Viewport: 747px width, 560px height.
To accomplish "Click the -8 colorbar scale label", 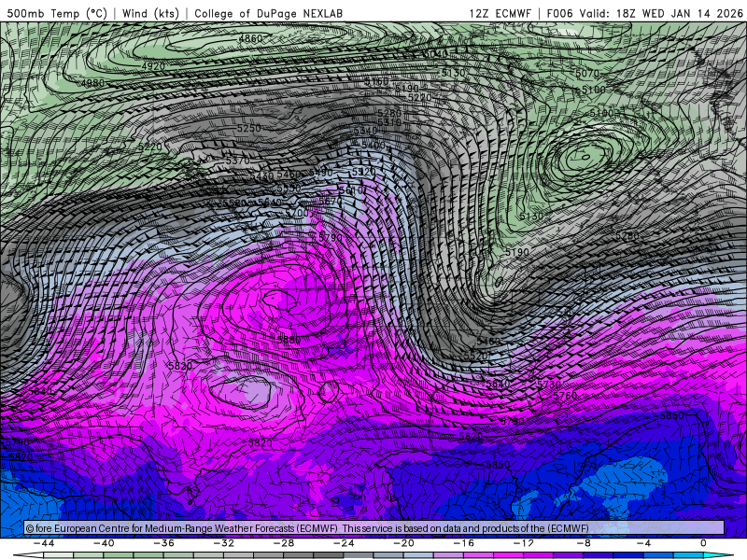I will pos(584,543).
